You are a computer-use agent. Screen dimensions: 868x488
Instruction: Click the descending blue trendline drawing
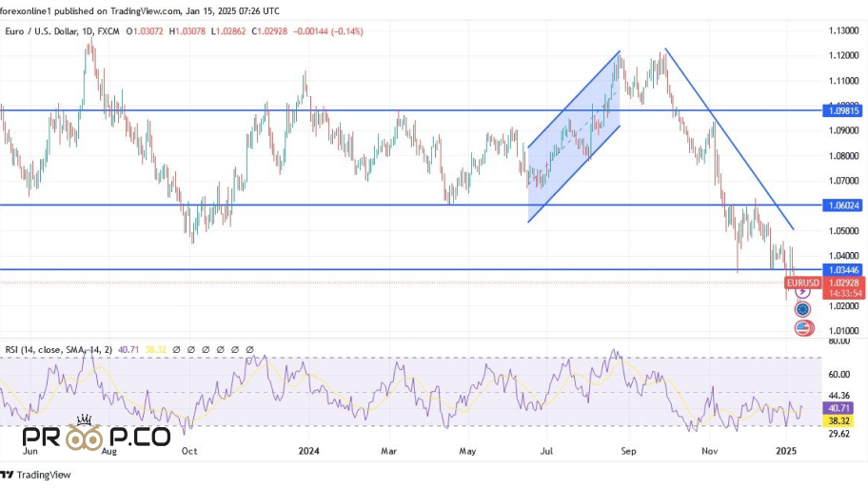coord(729,139)
